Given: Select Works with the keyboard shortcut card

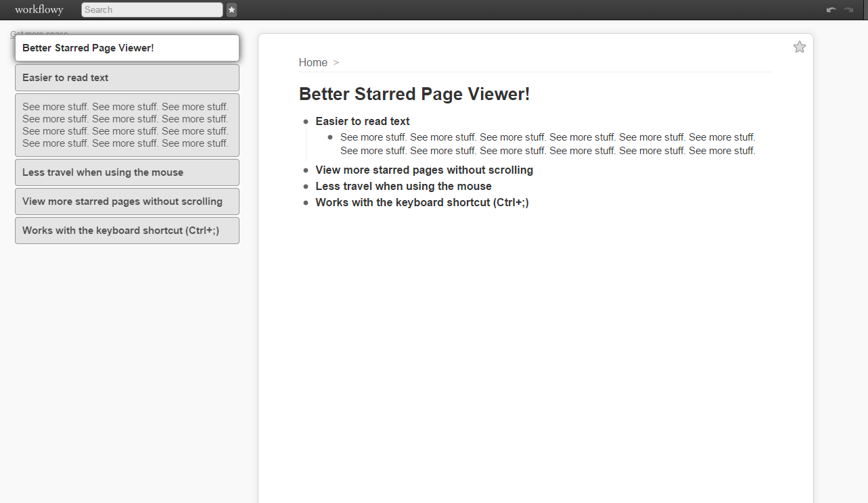Looking at the screenshot, I should tap(127, 231).
